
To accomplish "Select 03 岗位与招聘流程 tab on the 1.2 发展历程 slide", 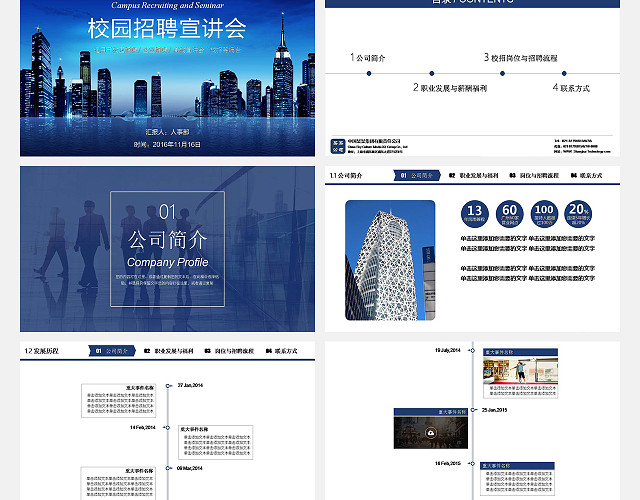I will pyautogui.click(x=229, y=351).
